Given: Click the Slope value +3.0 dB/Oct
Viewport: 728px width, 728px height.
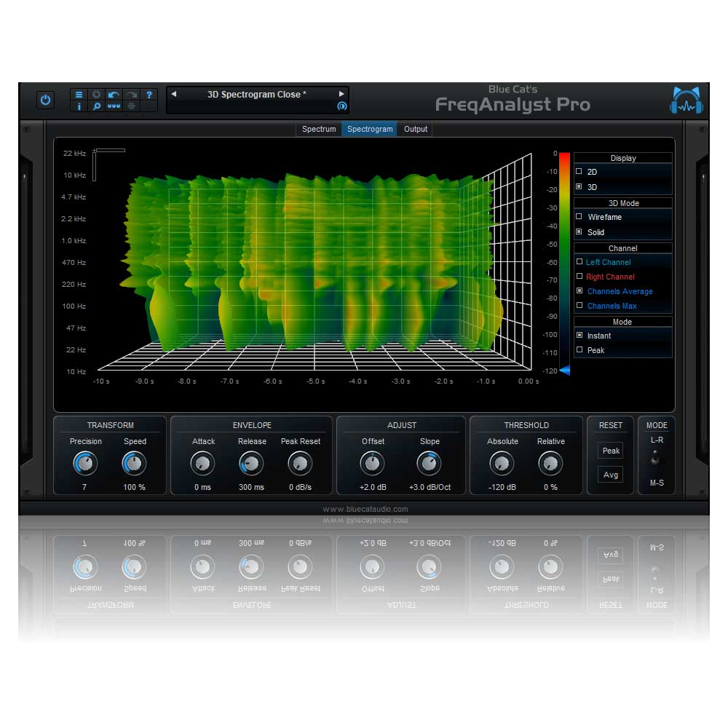Looking at the screenshot, I should pos(430,487).
